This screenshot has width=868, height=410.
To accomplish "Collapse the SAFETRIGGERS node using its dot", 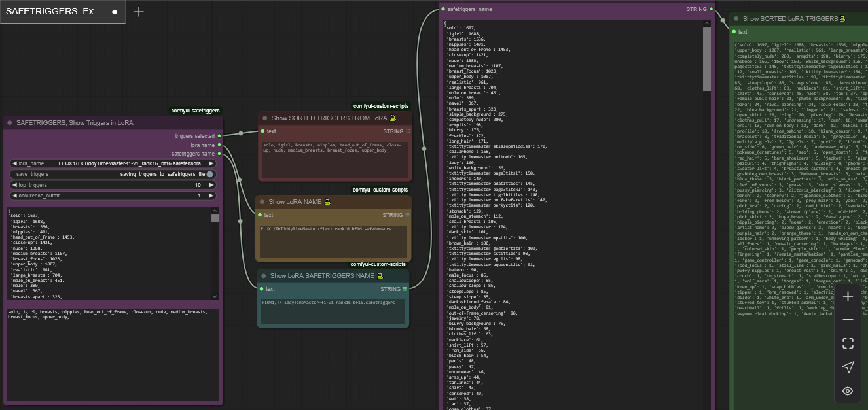I will point(10,122).
